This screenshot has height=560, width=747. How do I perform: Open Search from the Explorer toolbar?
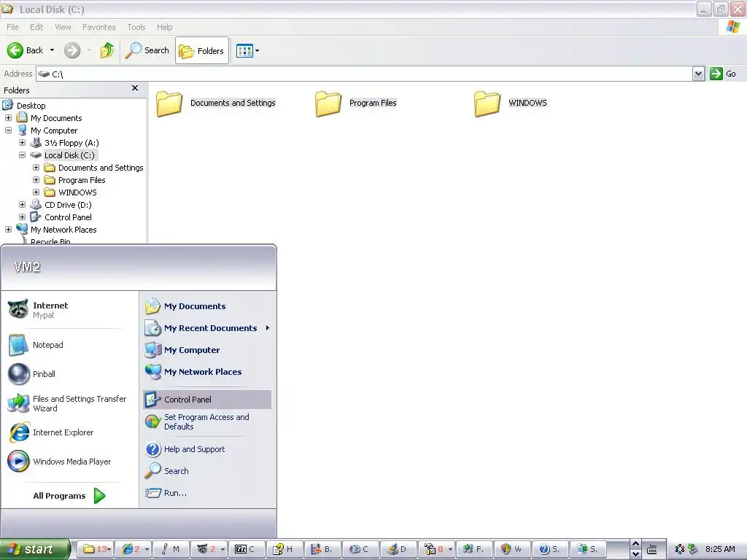[x=147, y=50]
